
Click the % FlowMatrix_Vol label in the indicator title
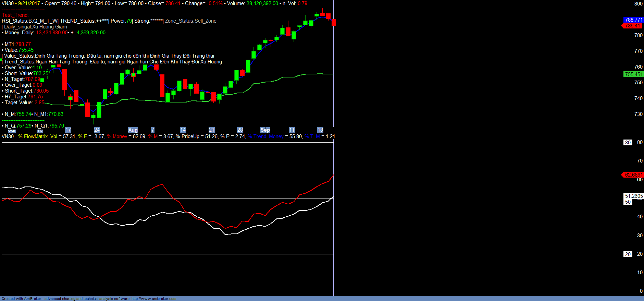coord(38,136)
